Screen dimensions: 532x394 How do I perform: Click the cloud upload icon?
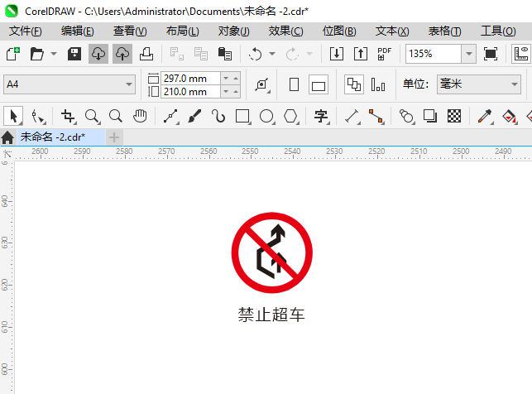[122, 54]
